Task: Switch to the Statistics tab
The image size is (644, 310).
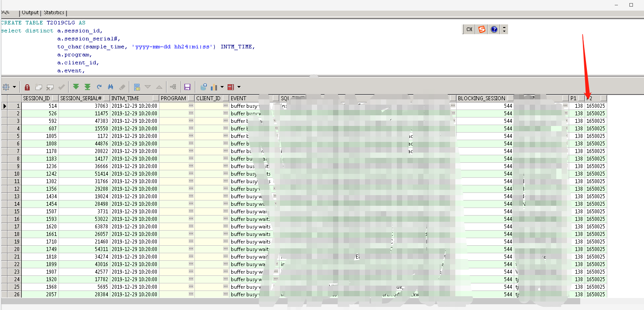Action: click(53, 12)
